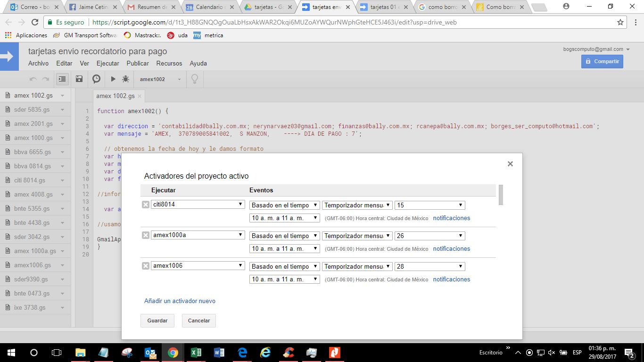Screen dimensions: 644x362
Task: Start debugging with the bug icon
Action: 125,79
